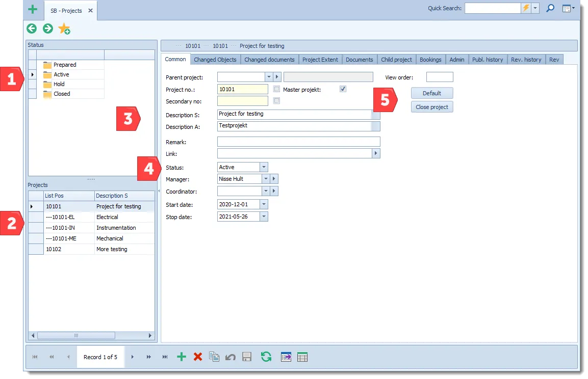This screenshot has width=588, height=379.
Task: Click the Quick Search input field
Action: click(x=493, y=8)
